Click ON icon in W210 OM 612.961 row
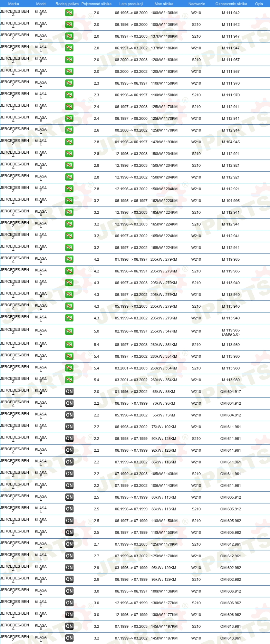Image resolution: width=270 pixels, height=644 pixels. pyautogui.click(x=69, y=556)
